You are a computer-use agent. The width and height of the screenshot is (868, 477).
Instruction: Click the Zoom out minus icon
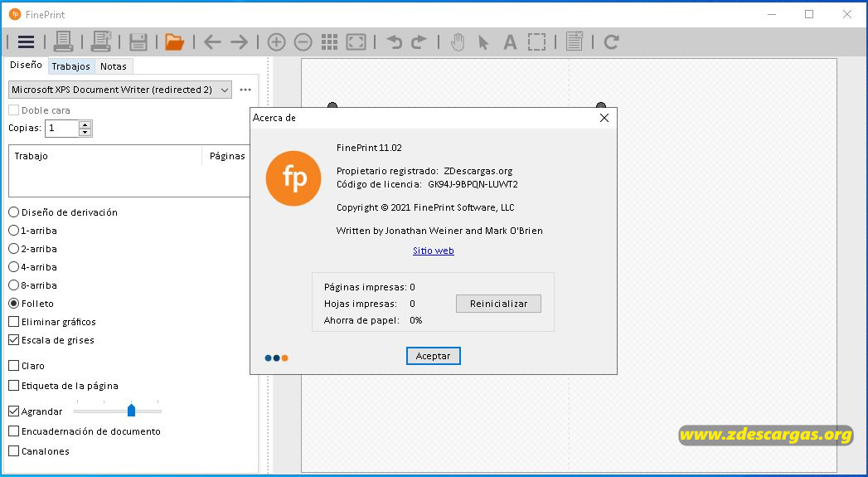(x=303, y=42)
